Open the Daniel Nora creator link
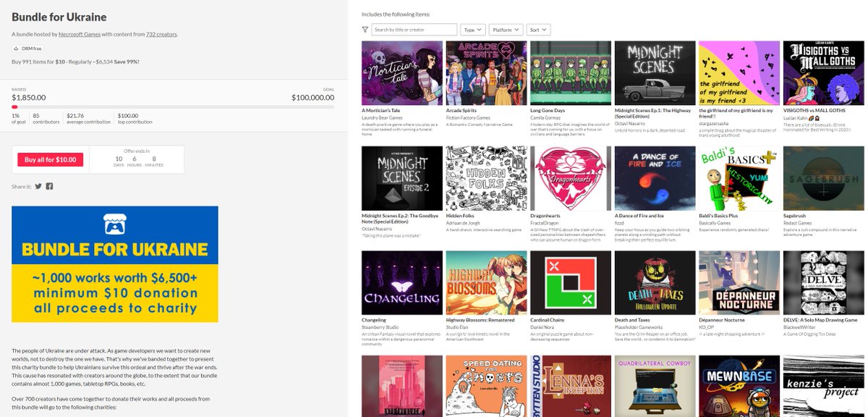The image size is (868, 417). pos(544,327)
